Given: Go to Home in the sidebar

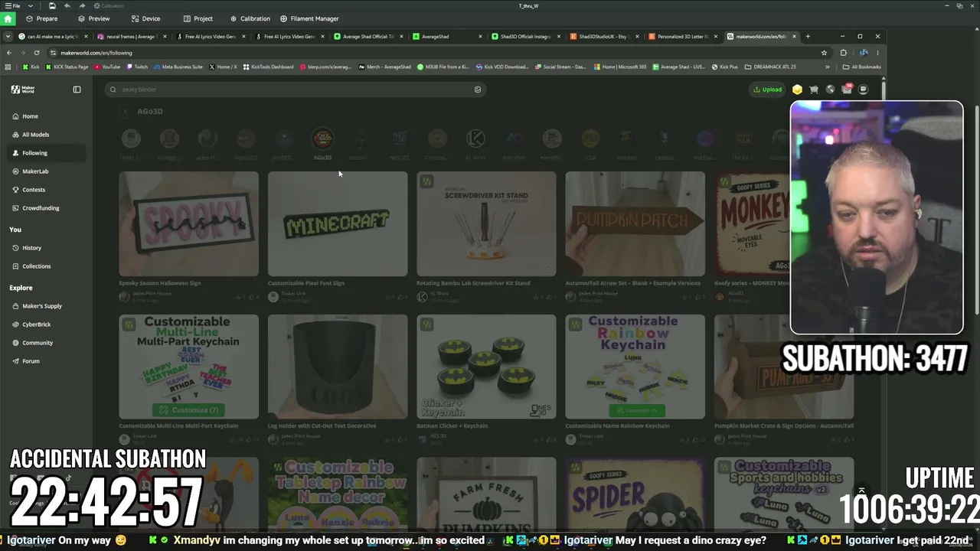Looking at the screenshot, I should pyautogui.click(x=46, y=116).
